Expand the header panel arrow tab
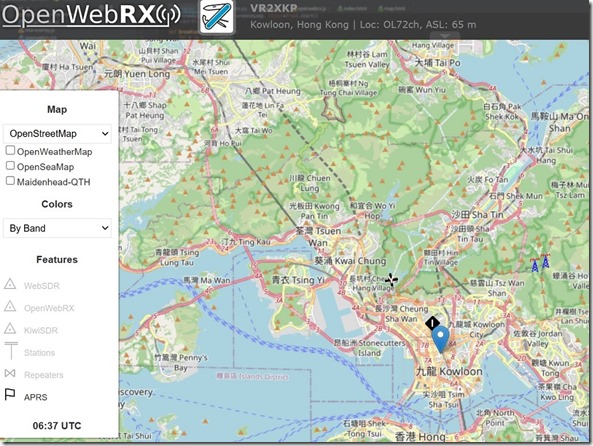This screenshot has height=446, width=593. tap(445, 36)
